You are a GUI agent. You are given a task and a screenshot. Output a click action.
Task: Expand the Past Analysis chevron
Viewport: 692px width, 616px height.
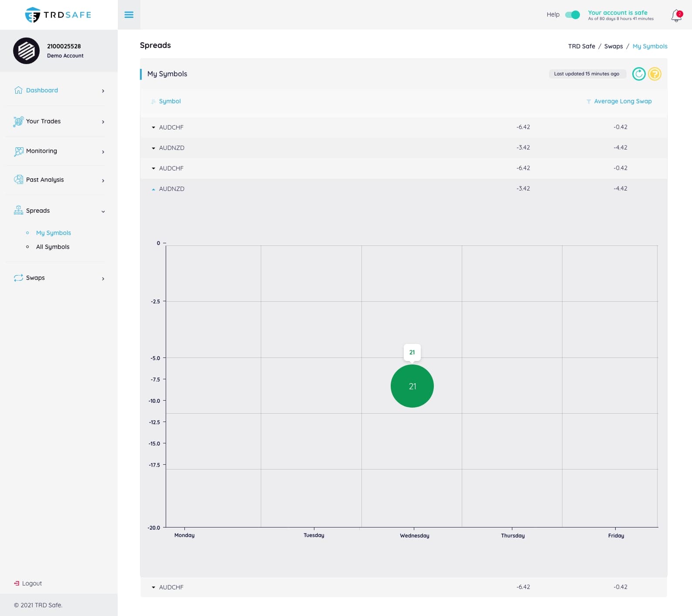pyautogui.click(x=103, y=181)
